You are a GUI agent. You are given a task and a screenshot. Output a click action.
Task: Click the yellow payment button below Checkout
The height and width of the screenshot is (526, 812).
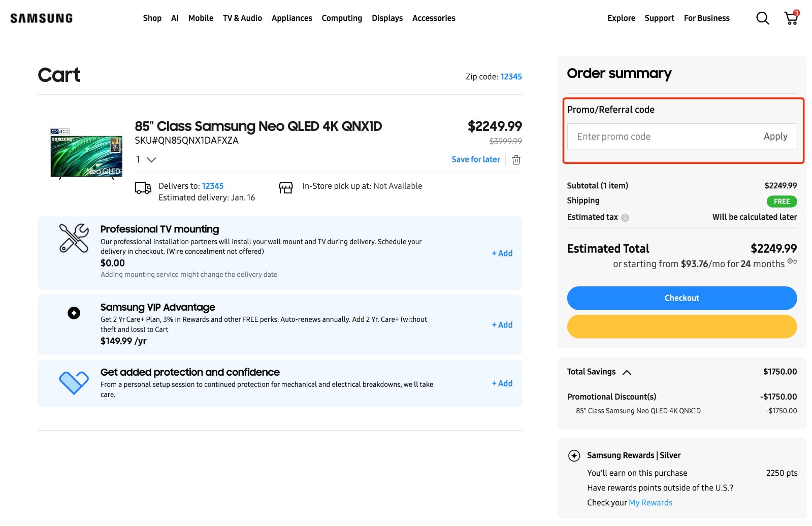pos(681,327)
